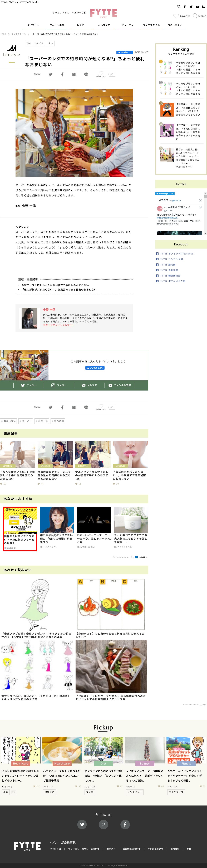Open the プライバシーポリシーについて footer link

click(84, 849)
